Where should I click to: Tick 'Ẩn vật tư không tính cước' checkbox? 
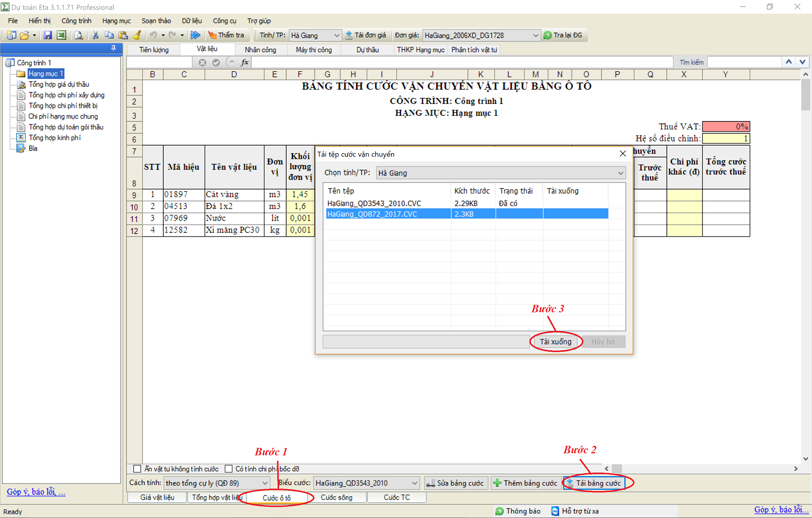click(137, 469)
